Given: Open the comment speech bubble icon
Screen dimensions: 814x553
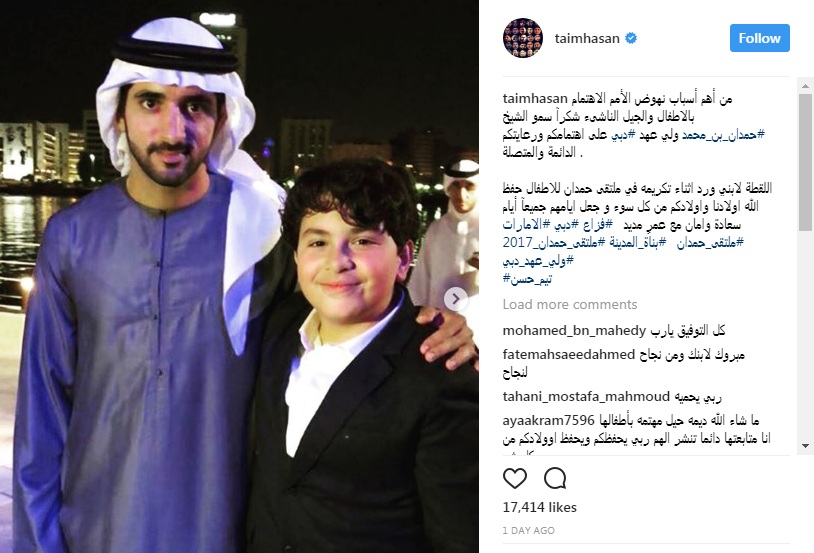Looking at the screenshot, I should [x=554, y=478].
